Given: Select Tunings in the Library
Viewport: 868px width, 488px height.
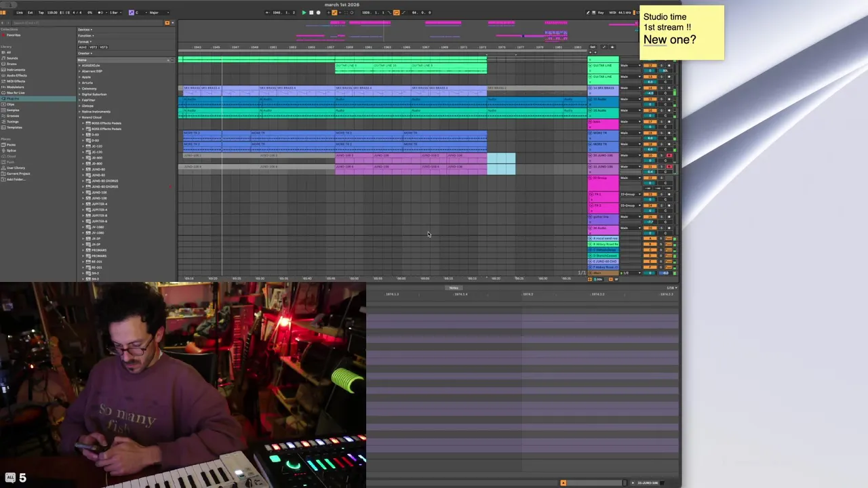Looking at the screenshot, I should (x=13, y=121).
